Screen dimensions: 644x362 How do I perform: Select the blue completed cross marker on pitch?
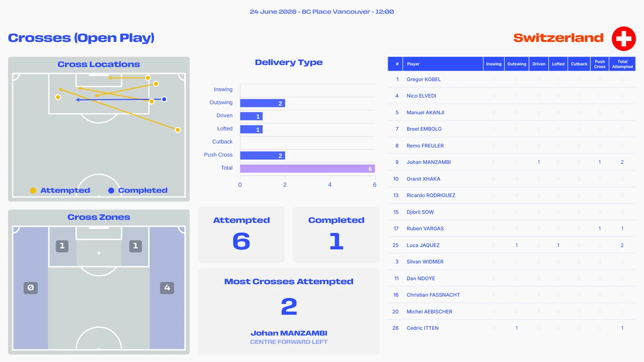tap(164, 99)
